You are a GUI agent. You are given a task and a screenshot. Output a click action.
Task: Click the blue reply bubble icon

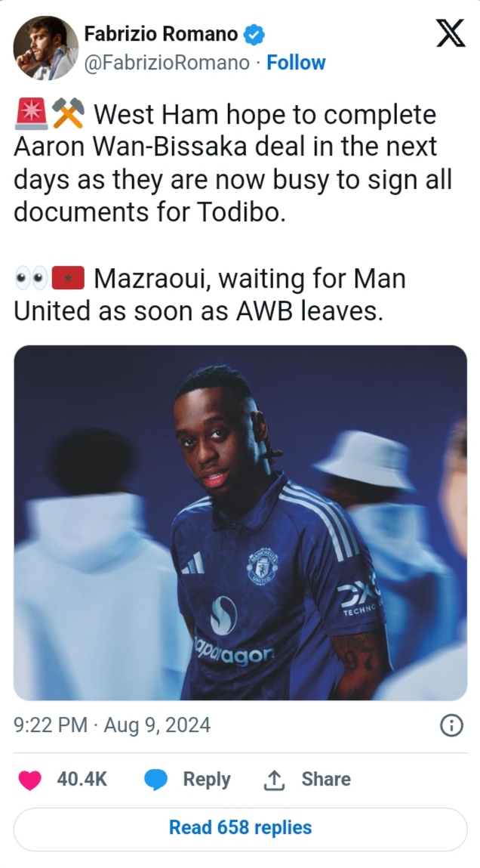click(156, 780)
